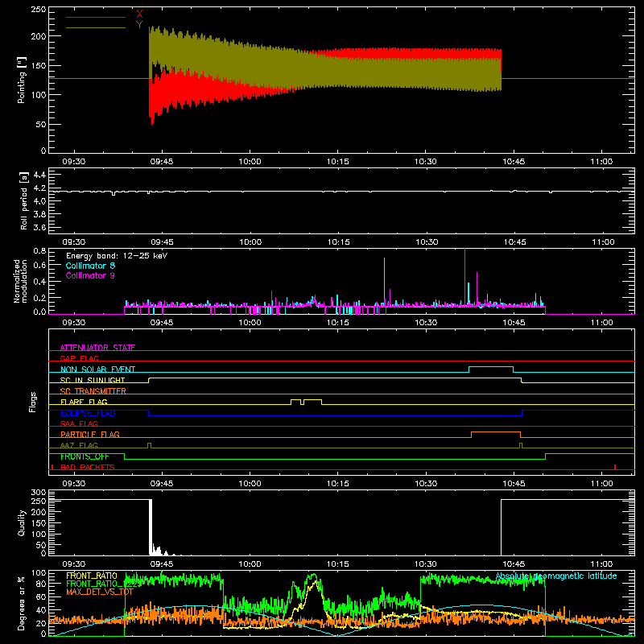Click the FLARE_FLAG label
The width and height of the screenshot is (644, 644).
point(84,402)
